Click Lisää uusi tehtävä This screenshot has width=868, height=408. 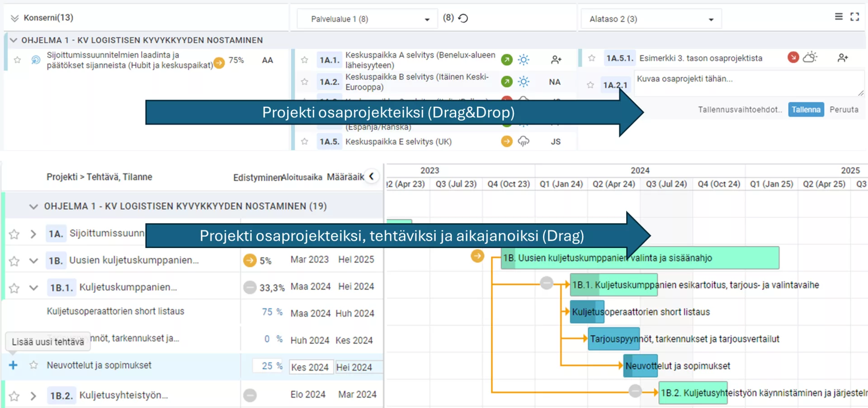pos(48,342)
